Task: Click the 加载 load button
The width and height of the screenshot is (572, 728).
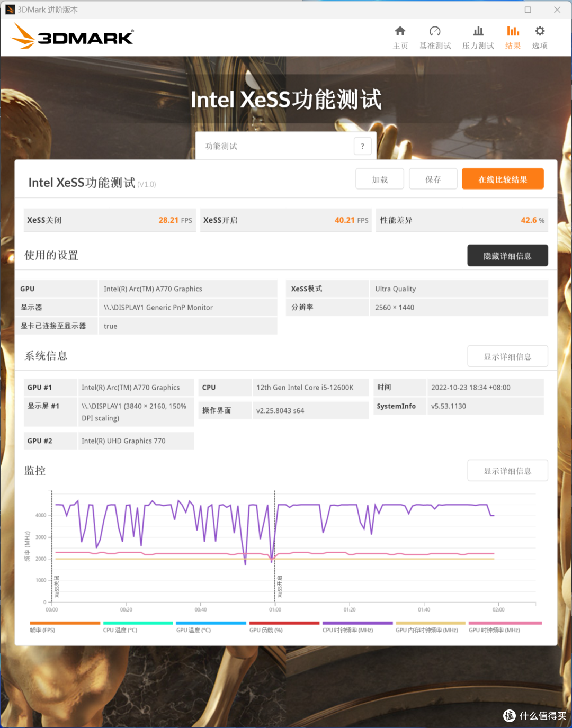Action: 380,179
